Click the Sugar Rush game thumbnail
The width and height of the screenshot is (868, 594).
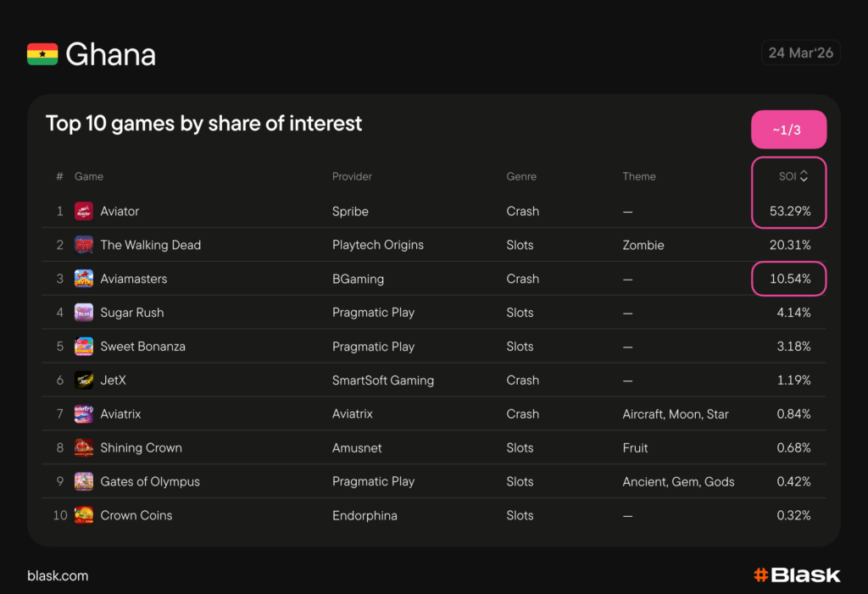84,313
